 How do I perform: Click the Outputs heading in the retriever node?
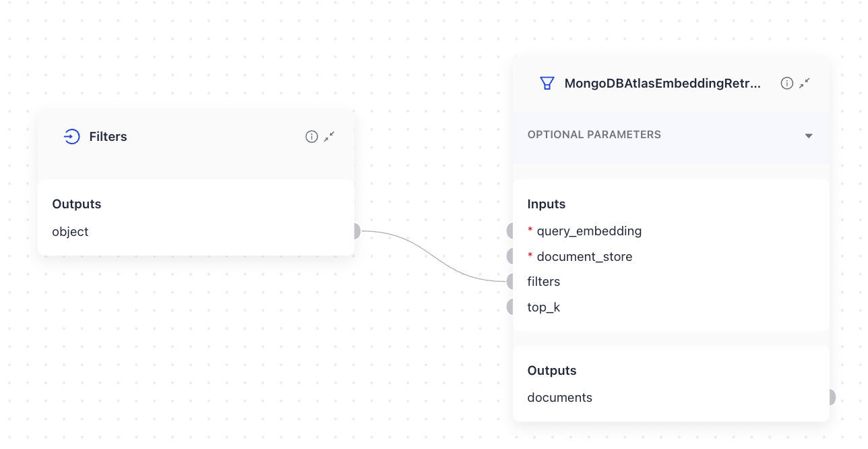point(552,371)
